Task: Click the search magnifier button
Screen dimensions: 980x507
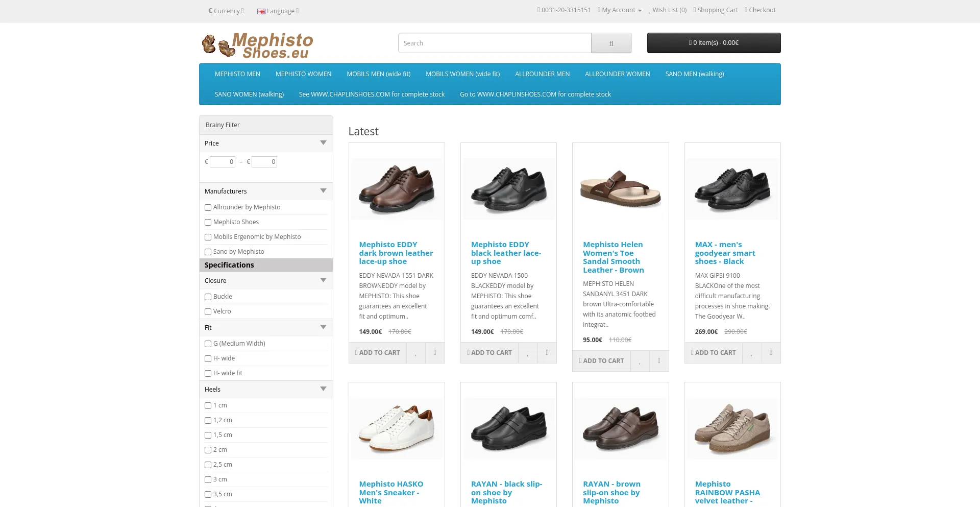Action: [x=611, y=43]
